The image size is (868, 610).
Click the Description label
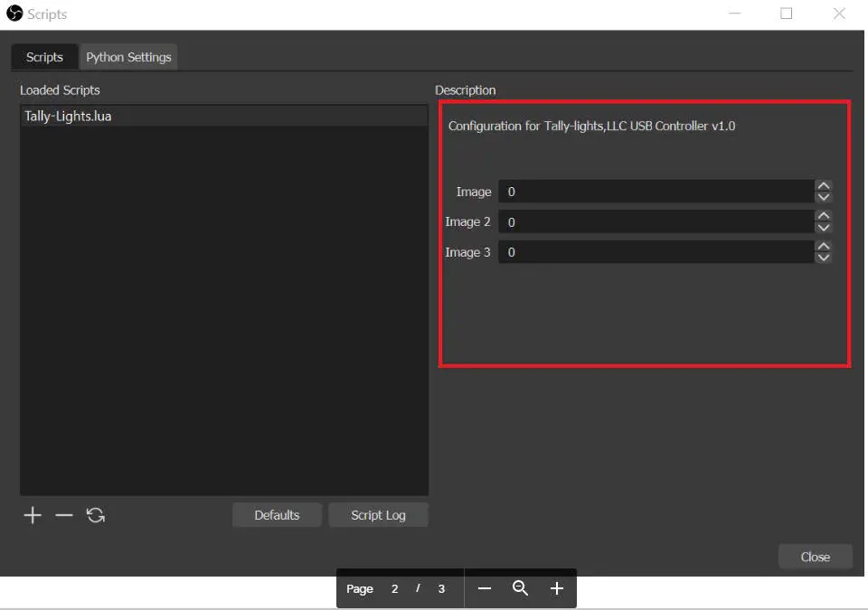click(465, 90)
